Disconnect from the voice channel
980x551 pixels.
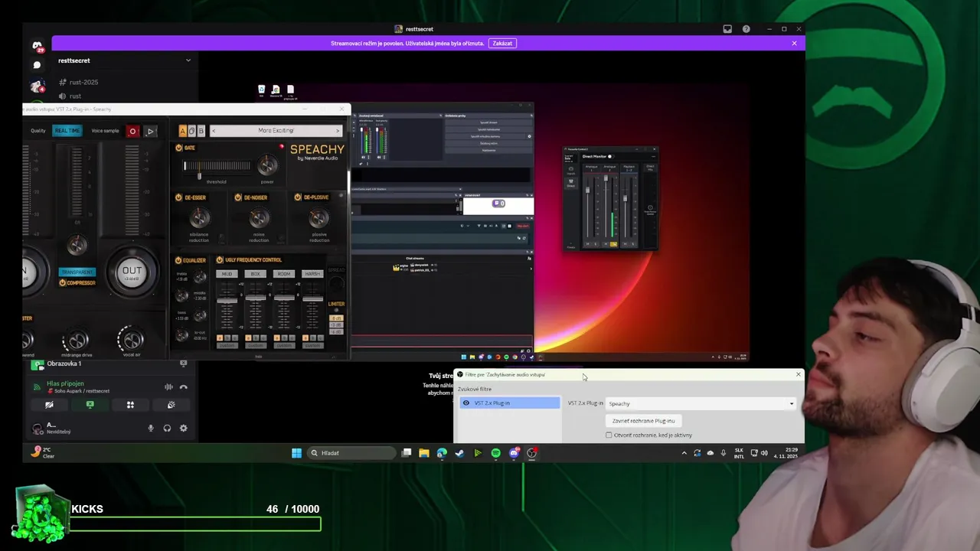point(183,386)
